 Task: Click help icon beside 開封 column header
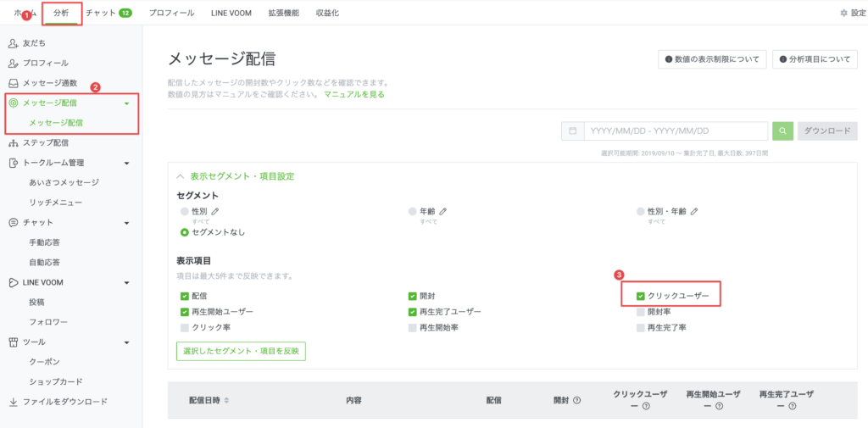(577, 400)
